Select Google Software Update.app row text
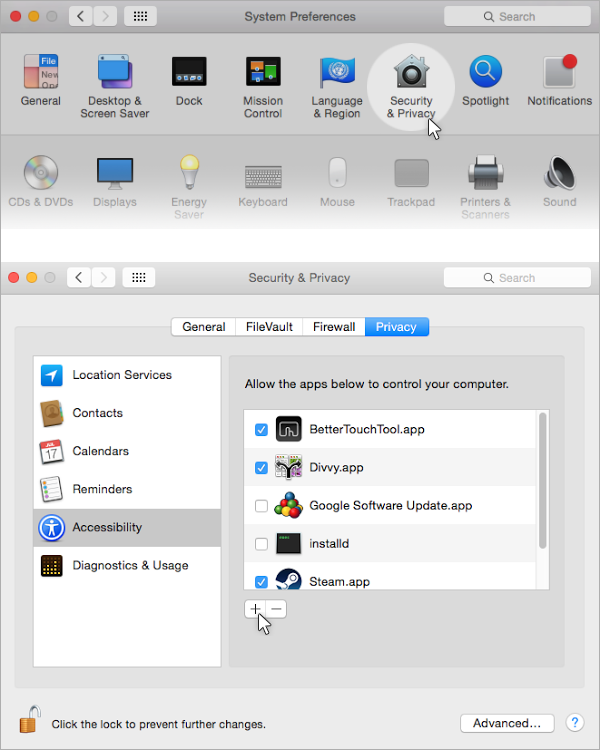The image size is (600, 750). click(x=390, y=506)
